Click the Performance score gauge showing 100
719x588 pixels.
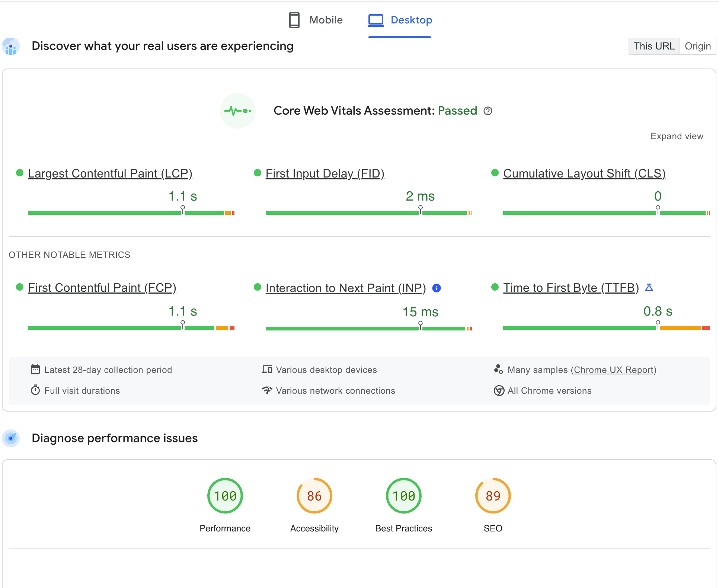point(225,495)
